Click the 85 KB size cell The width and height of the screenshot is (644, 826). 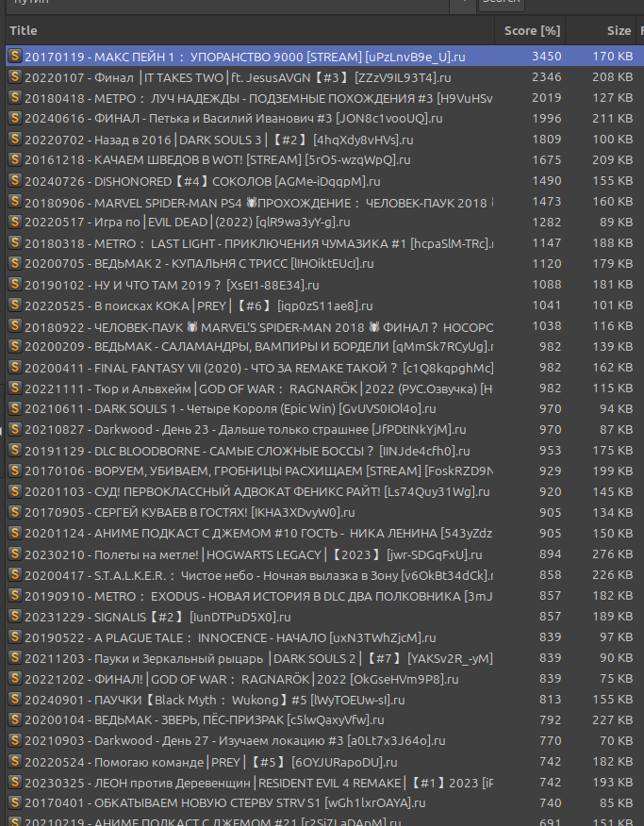(616, 803)
